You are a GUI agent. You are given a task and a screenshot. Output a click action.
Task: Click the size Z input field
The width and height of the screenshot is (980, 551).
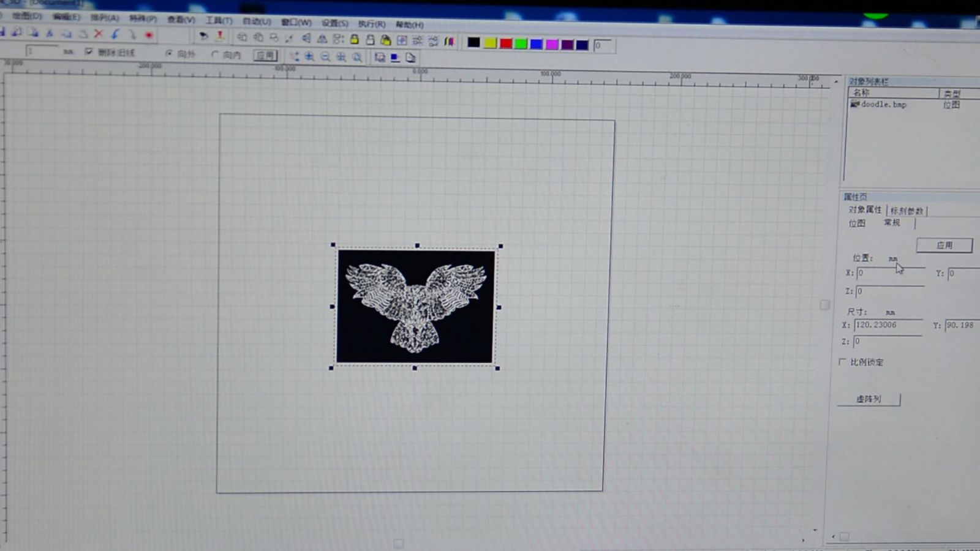[888, 341]
